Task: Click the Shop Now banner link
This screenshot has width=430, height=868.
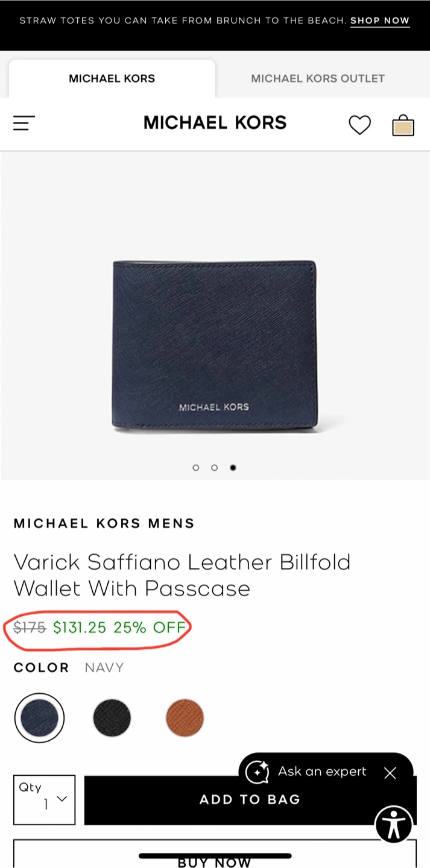Action: point(380,20)
